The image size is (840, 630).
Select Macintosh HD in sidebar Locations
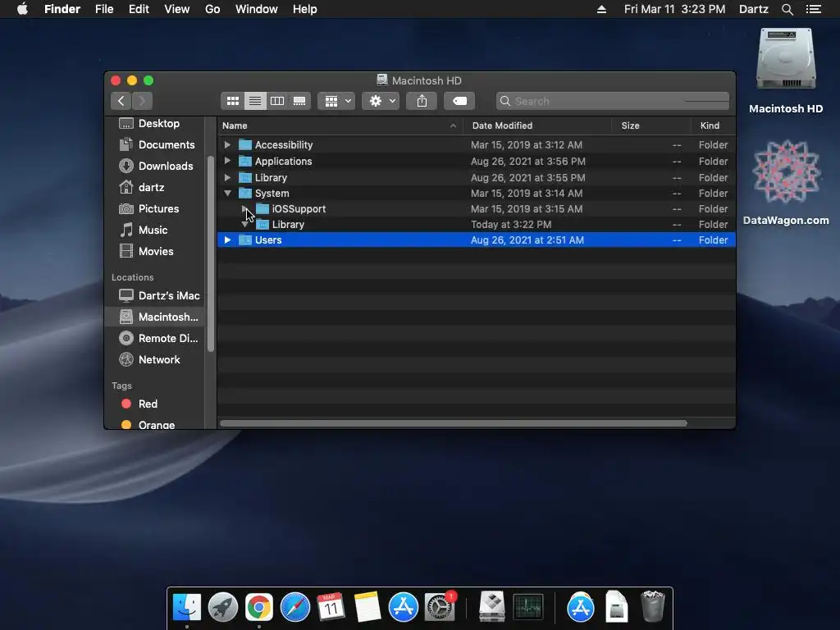tap(155, 317)
